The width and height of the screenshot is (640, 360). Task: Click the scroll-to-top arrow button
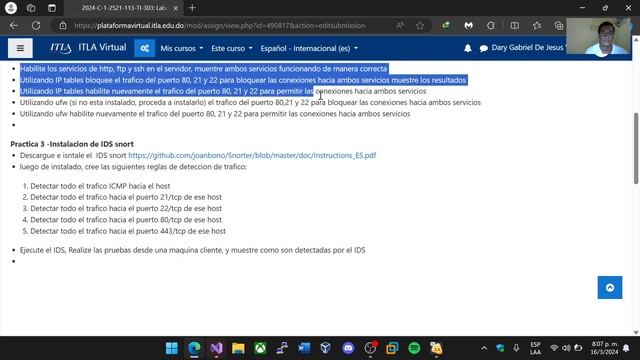[610, 287]
